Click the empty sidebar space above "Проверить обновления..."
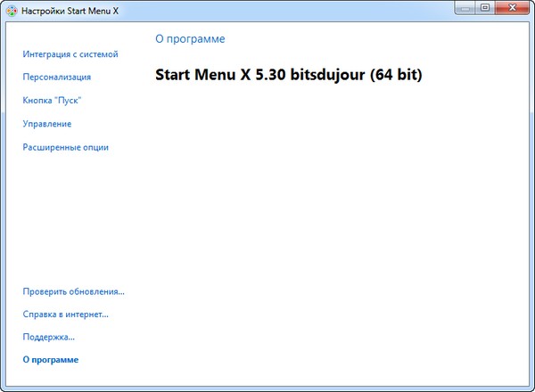535x392 pixels. point(71,223)
